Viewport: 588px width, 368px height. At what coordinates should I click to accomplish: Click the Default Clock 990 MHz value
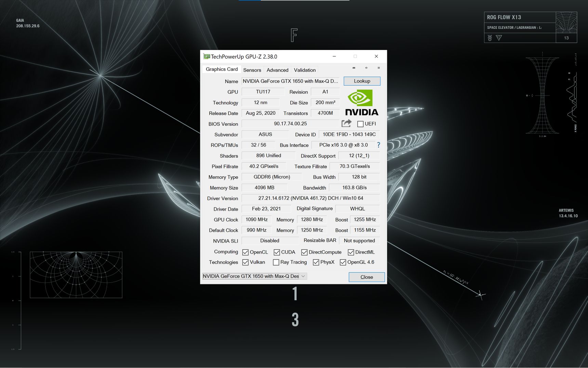tap(256, 230)
